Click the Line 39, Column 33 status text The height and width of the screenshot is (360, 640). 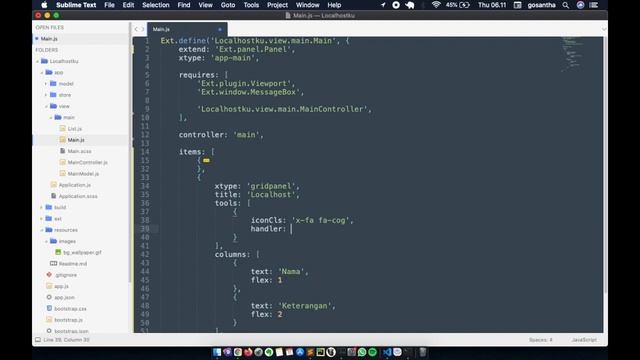point(66,340)
